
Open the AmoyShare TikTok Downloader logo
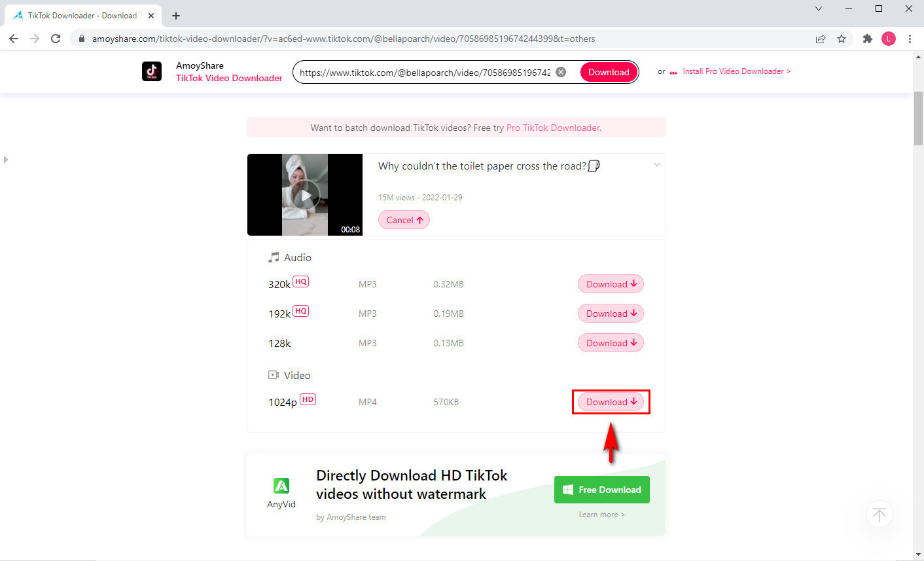pos(152,71)
